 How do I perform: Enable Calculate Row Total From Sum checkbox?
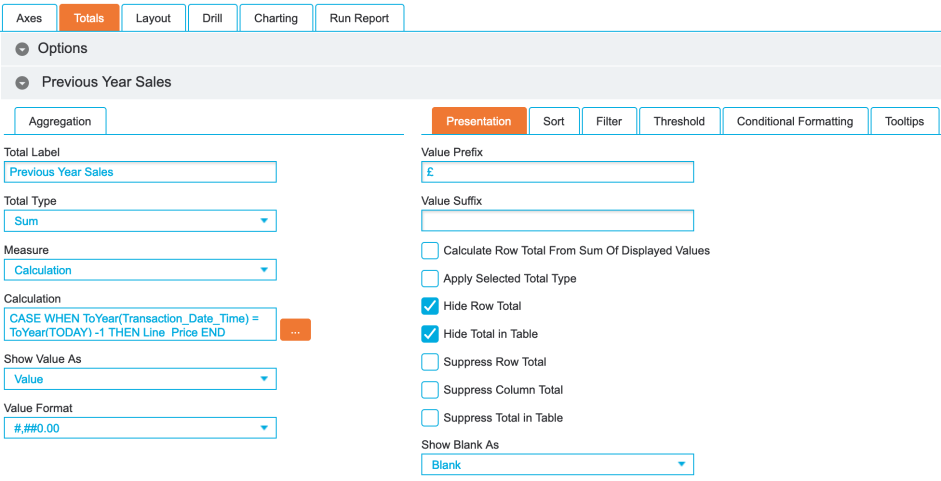tap(430, 250)
